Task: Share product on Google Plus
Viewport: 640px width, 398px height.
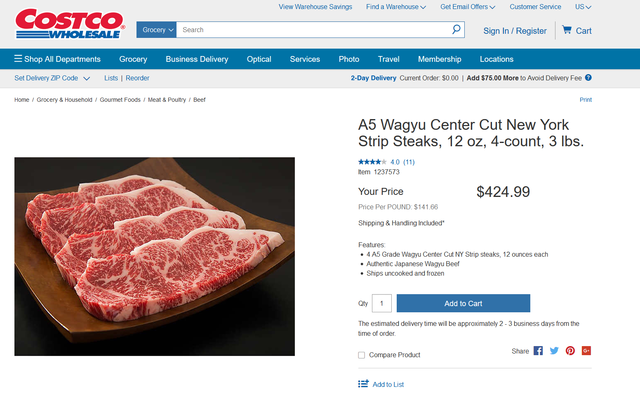Action: tap(587, 351)
